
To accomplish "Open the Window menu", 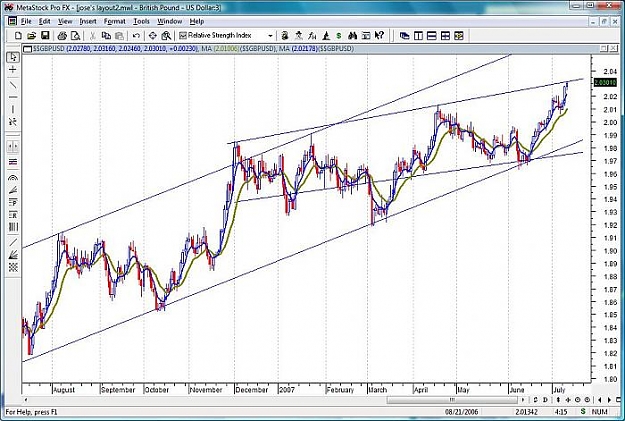I will pos(170,21).
